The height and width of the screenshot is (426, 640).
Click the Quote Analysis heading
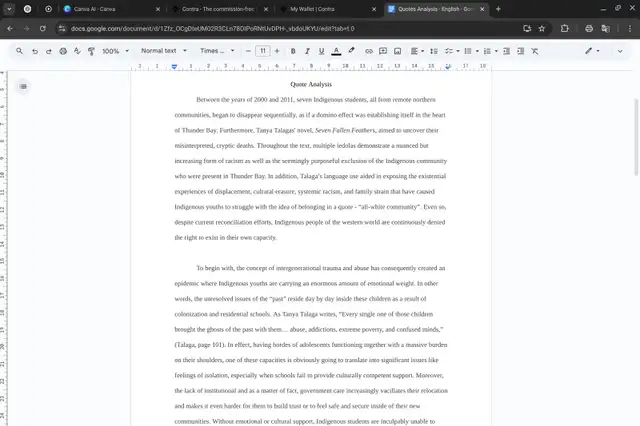pos(311,84)
